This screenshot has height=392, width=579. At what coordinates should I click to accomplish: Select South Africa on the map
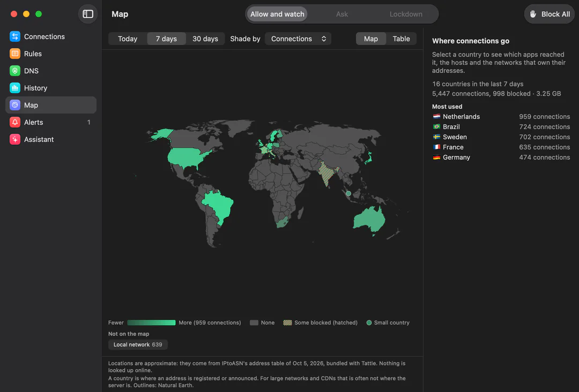pos(283,222)
